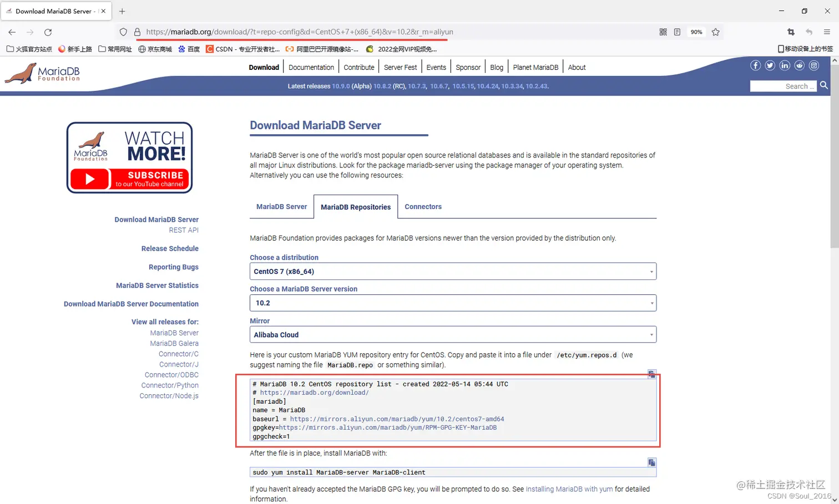The image size is (839, 504).
Task: Open the 火狐官方站点 bookmark folder
Action: tap(29, 49)
